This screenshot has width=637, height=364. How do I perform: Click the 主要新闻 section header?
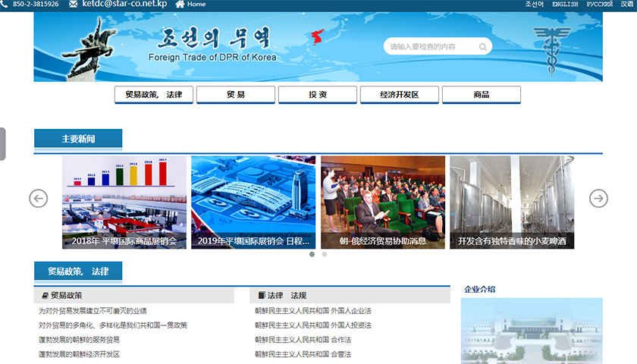(78, 139)
